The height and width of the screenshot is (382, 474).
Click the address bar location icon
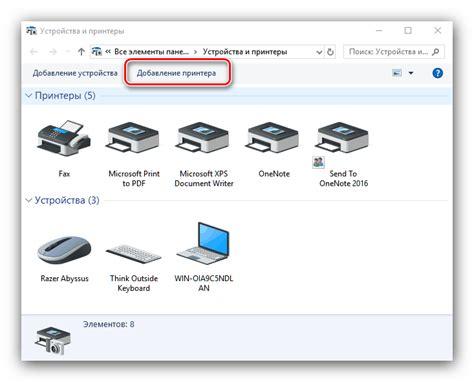click(x=96, y=52)
